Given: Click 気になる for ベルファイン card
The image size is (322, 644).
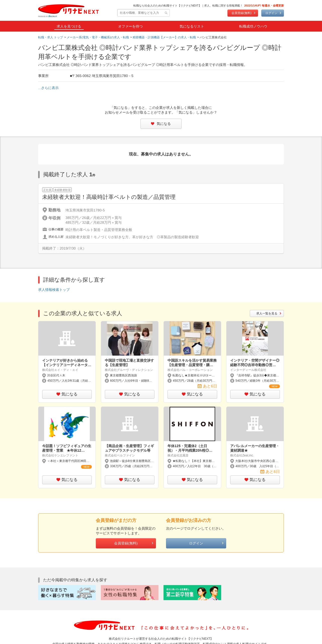Looking at the screenshot, I should click(130, 480).
